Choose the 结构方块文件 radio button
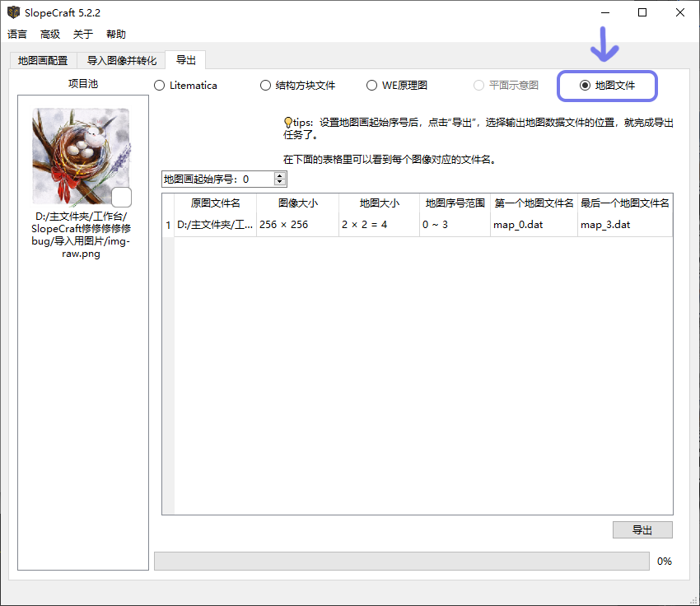This screenshot has height=606, width=700. (x=265, y=86)
